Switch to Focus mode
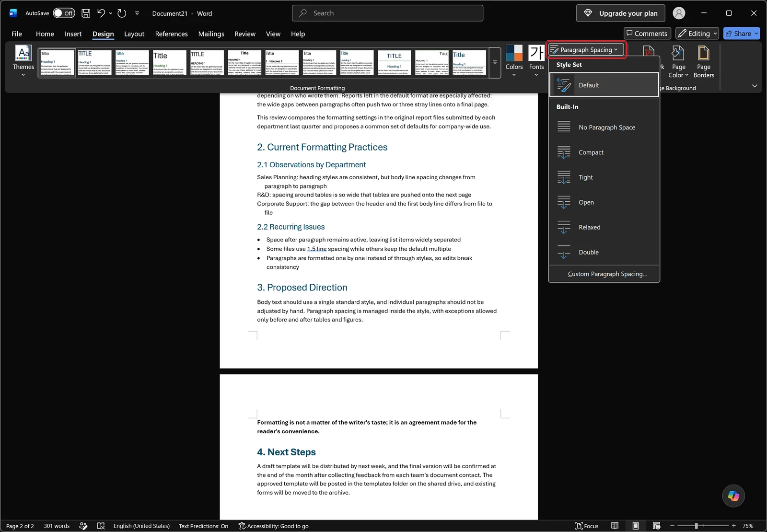 point(587,526)
